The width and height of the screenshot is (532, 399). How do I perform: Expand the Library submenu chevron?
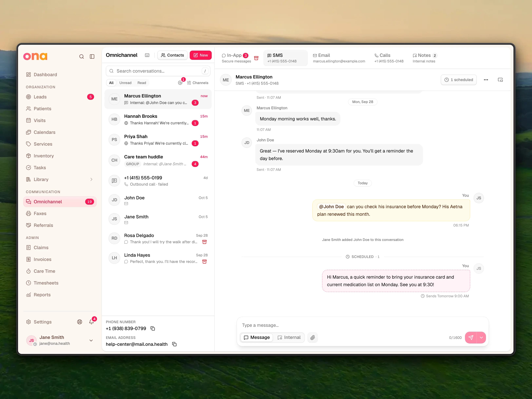tap(91, 179)
